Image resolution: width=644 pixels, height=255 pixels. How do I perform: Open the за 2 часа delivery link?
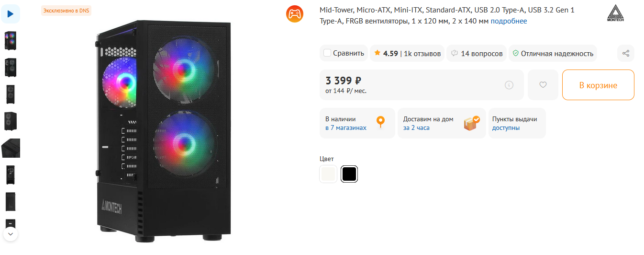tap(416, 128)
